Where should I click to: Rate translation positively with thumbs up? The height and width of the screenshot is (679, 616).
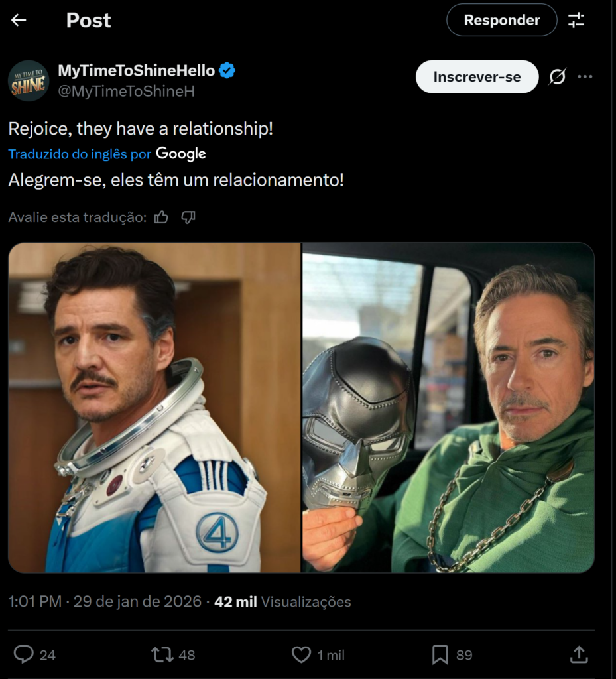point(162,216)
